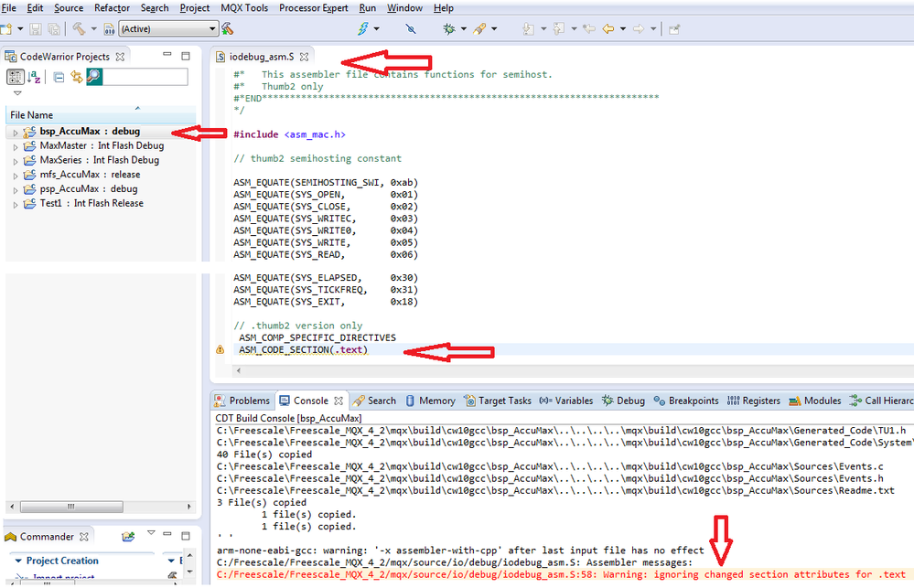Image resolution: width=914 pixels, height=588 pixels.
Task: Open the (Active) build configuration combo box
Action: [168, 28]
